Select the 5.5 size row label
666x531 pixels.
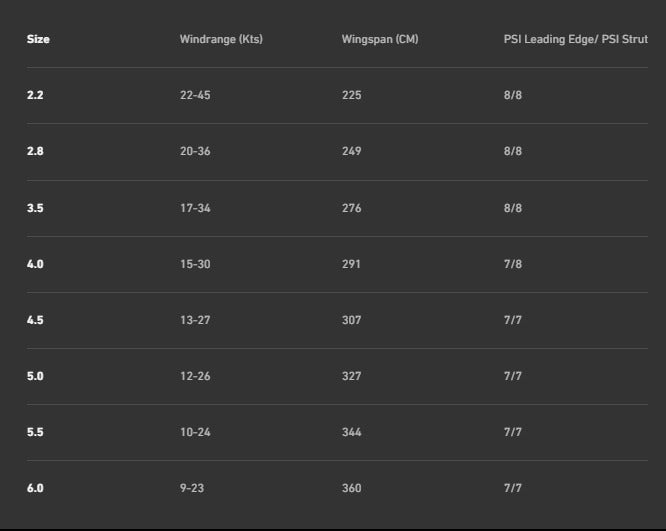pyautogui.click(x=35, y=432)
